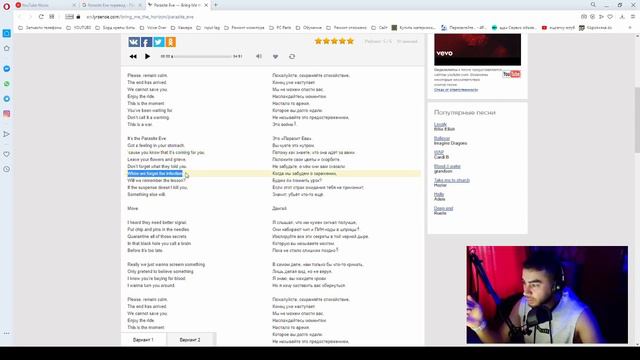Rate the translation with the fifth star
This screenshot has height=360, width=640.
(350, 41)
